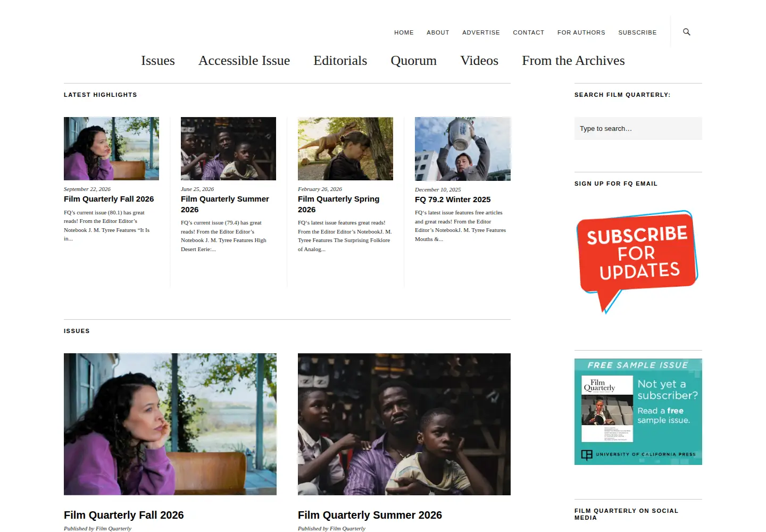766x532 pixels.
Task: Open Film Quarterly Spring 2026 title link
Action: 338,204
